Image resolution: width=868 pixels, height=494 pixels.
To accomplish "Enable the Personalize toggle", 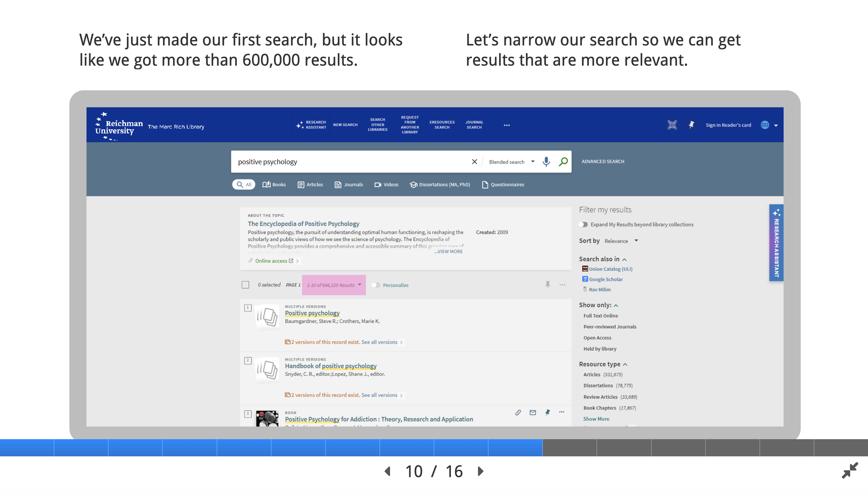I will 376,285.
